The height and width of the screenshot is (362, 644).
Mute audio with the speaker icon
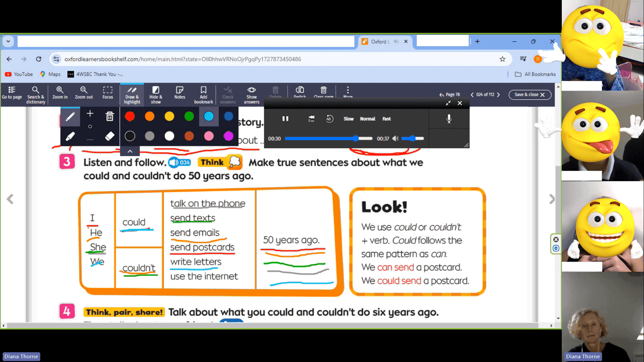click(x=395, y=139)
